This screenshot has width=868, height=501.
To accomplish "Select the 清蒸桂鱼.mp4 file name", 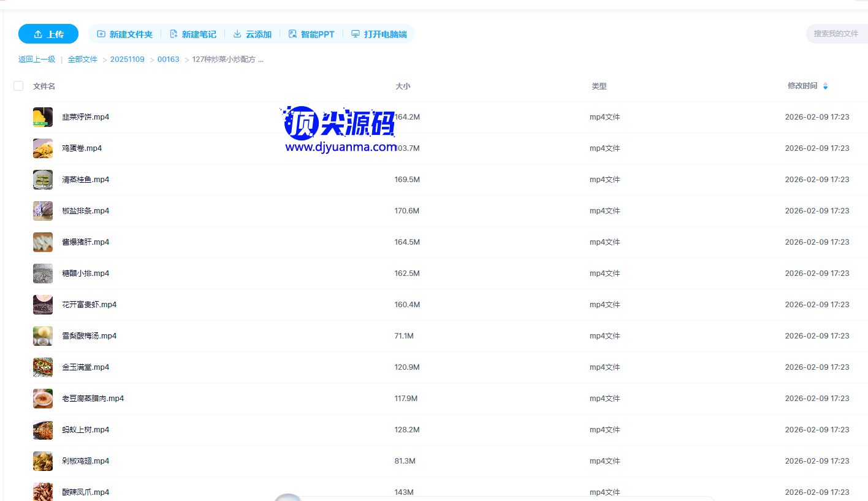I will [86, 180].
